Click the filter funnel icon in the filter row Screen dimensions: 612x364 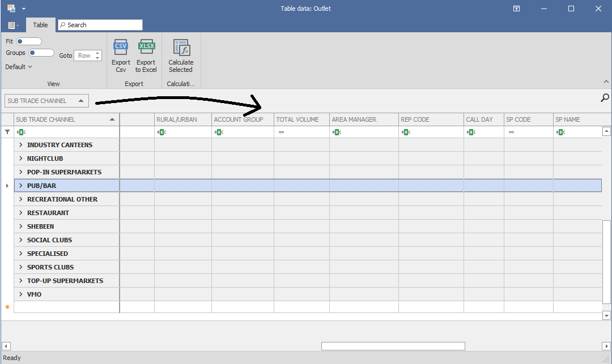[7, 132]
